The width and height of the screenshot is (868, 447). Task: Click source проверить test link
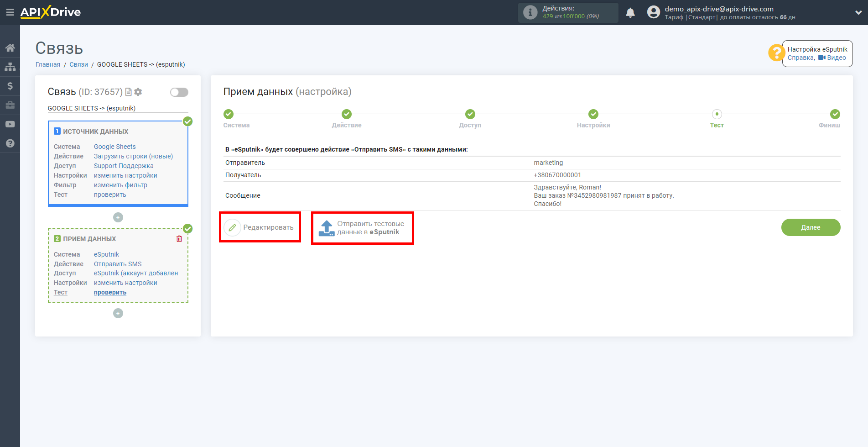pyautogui.click(x=110, y=195)
